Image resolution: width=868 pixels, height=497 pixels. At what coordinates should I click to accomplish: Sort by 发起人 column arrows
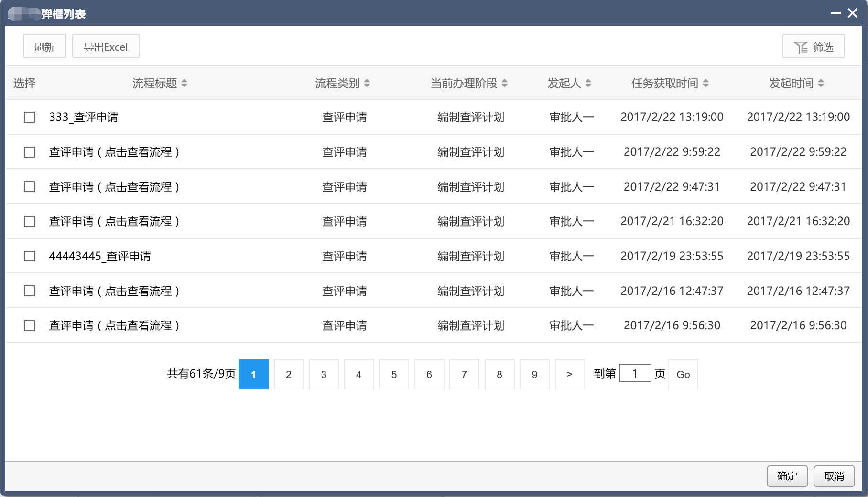588,83
